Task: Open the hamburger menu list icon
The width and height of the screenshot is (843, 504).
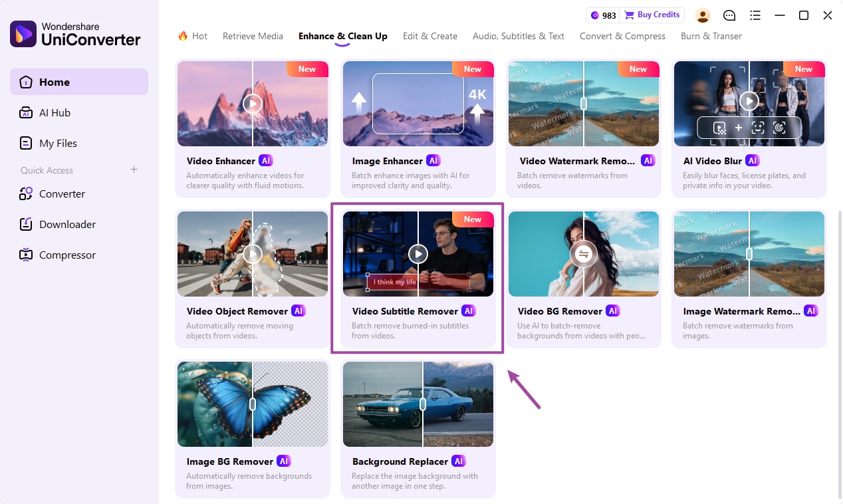Action: pyautogui.click(x=755, y=15)
